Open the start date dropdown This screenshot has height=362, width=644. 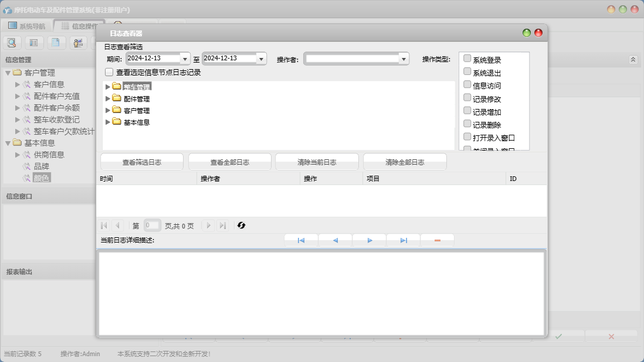click(185, 59)
